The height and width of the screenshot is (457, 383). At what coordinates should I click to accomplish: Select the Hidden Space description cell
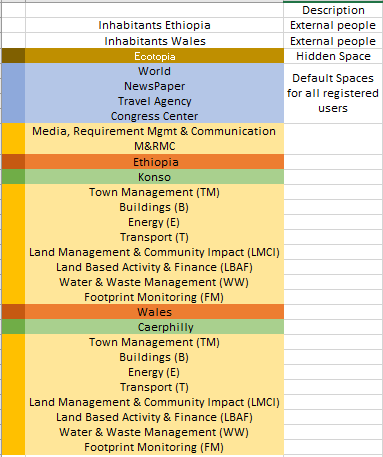[x=333, y=56]
